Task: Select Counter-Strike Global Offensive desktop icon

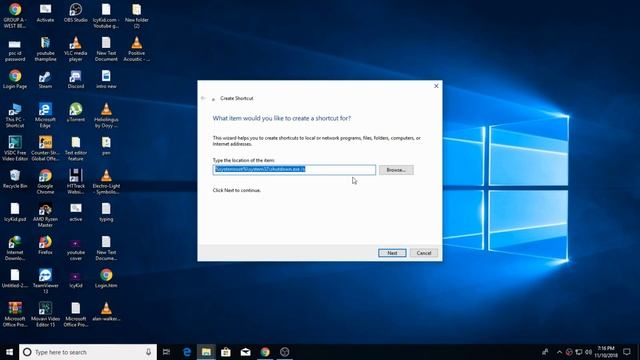Action: [x=45, y=149]
